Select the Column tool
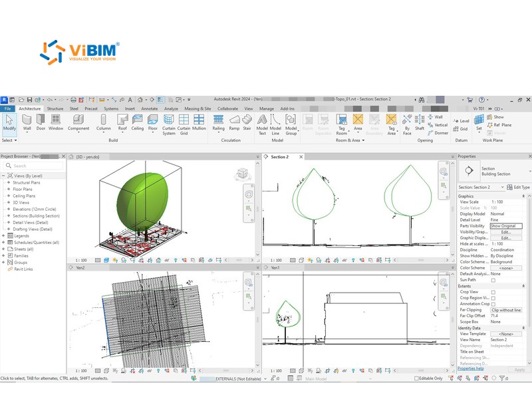The height and width of the screenshot is (399, 532). point(104,123)
